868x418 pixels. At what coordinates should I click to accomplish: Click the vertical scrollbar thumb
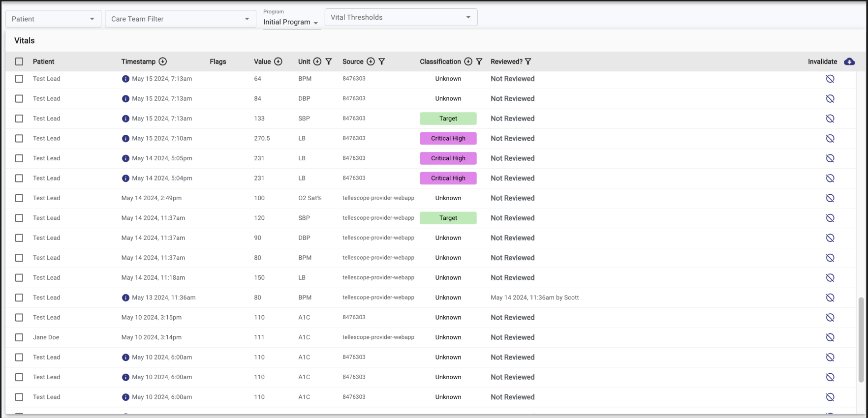(861, 339)
